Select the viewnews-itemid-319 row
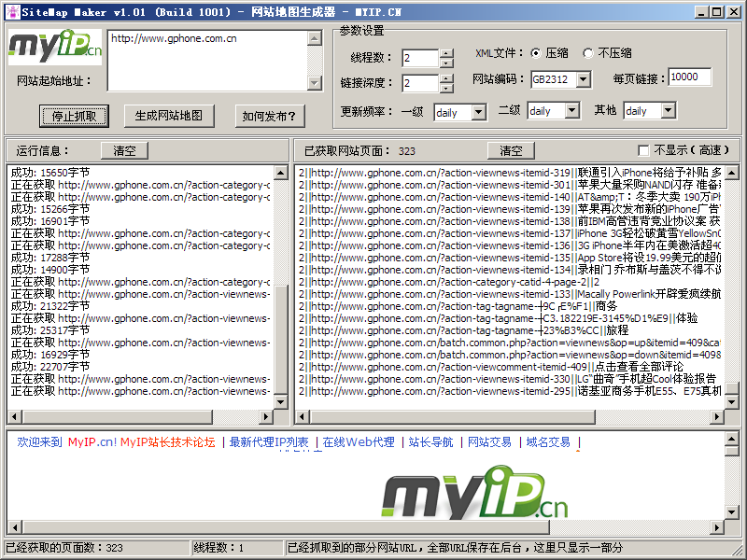 point(509,173)
